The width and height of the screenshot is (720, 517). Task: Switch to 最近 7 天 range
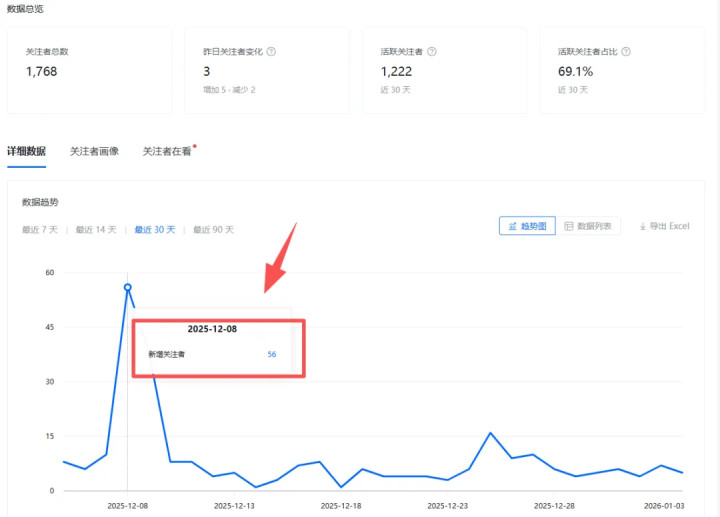click(x=41, y=230)
